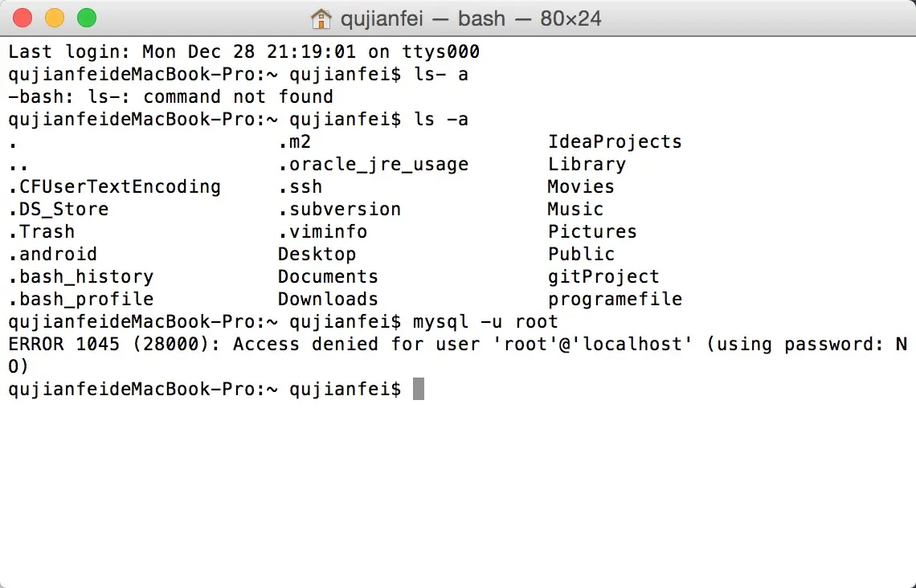The height and width of the screenshot is (588, 916).
Task: Click the 'Documents' folder name
Action: coord(328,276)
